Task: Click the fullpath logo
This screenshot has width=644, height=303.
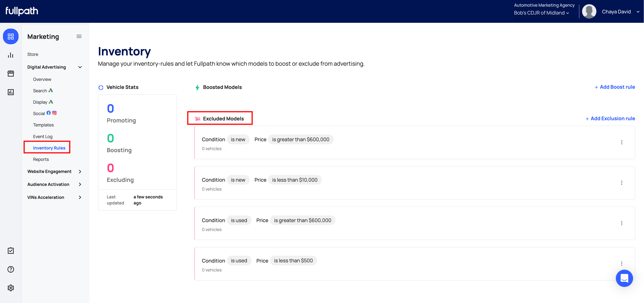Action: tap(22, 11)
